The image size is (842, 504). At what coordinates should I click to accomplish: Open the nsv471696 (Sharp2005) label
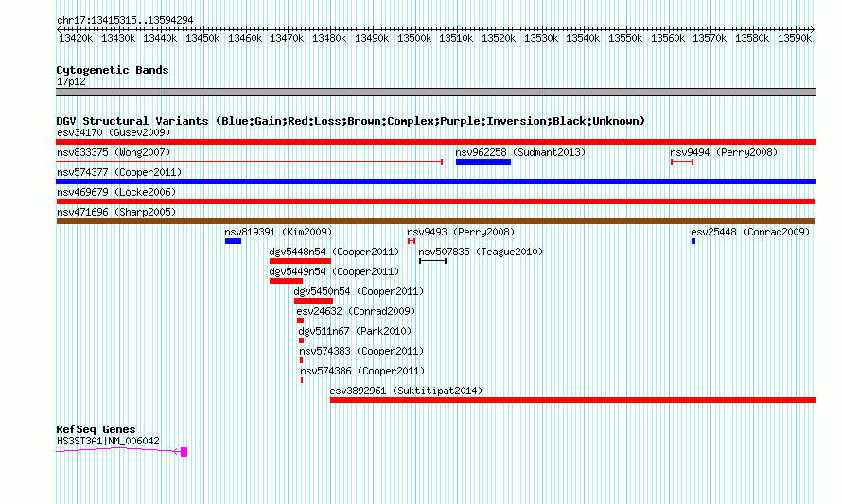coord(116,212)
